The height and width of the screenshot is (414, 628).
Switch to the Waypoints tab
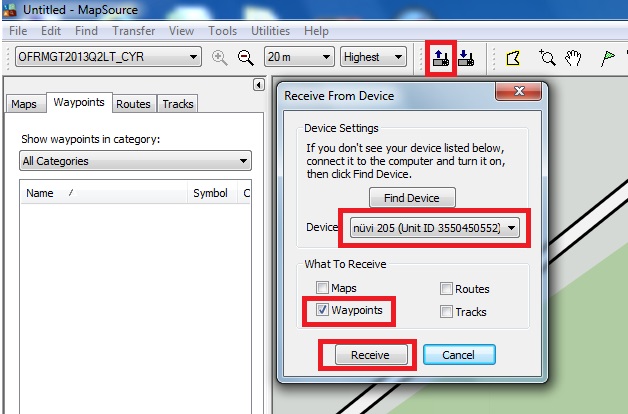(79, 102)
